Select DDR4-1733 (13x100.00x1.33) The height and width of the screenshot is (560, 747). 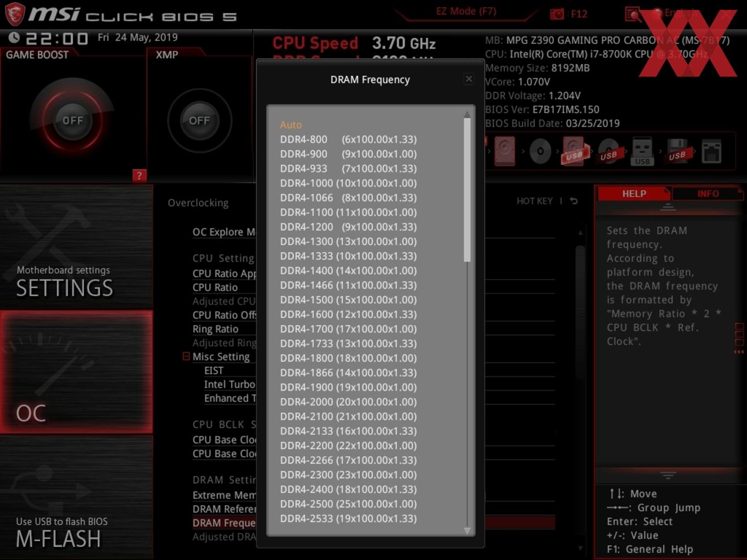[348, 343]
